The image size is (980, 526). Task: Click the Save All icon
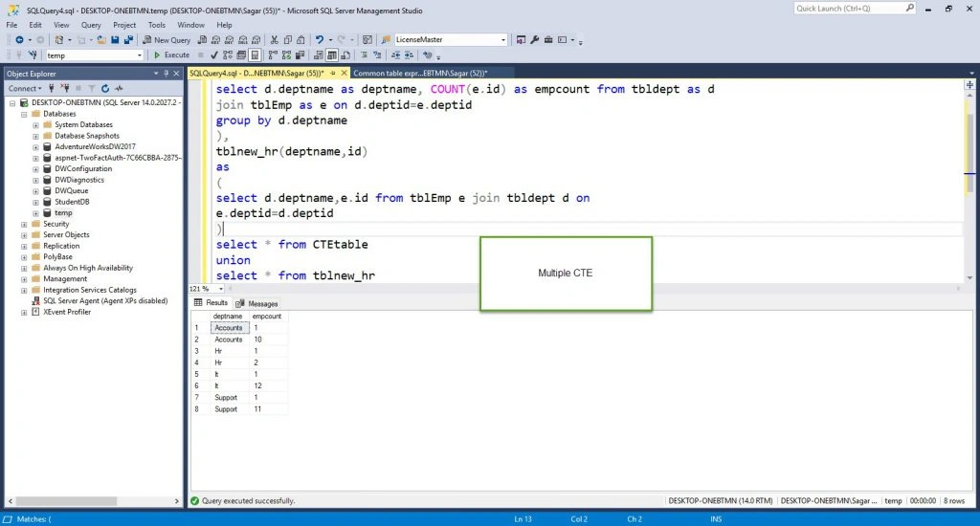tap(129, 40)
